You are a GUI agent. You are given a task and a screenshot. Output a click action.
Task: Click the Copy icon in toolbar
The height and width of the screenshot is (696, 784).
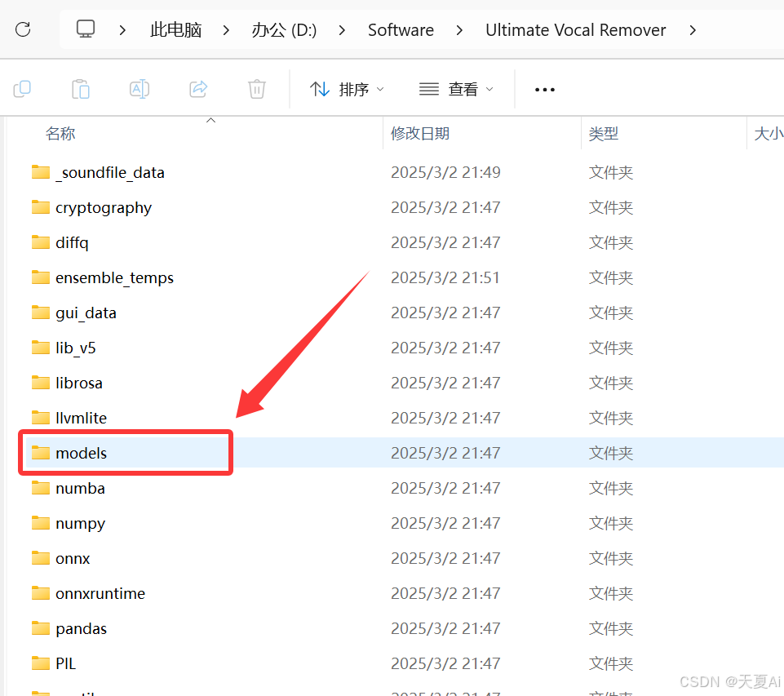pos(22,89)
